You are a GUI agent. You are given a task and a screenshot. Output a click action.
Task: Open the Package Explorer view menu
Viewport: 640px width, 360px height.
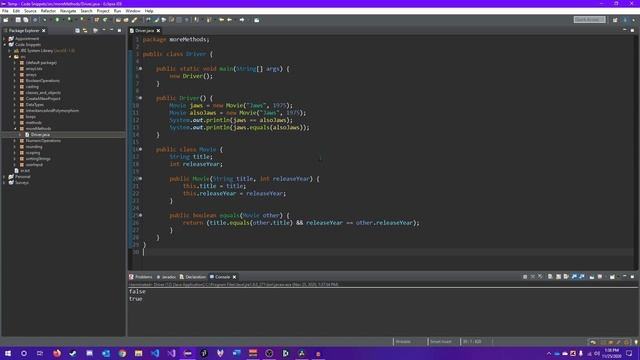(104, 31)
